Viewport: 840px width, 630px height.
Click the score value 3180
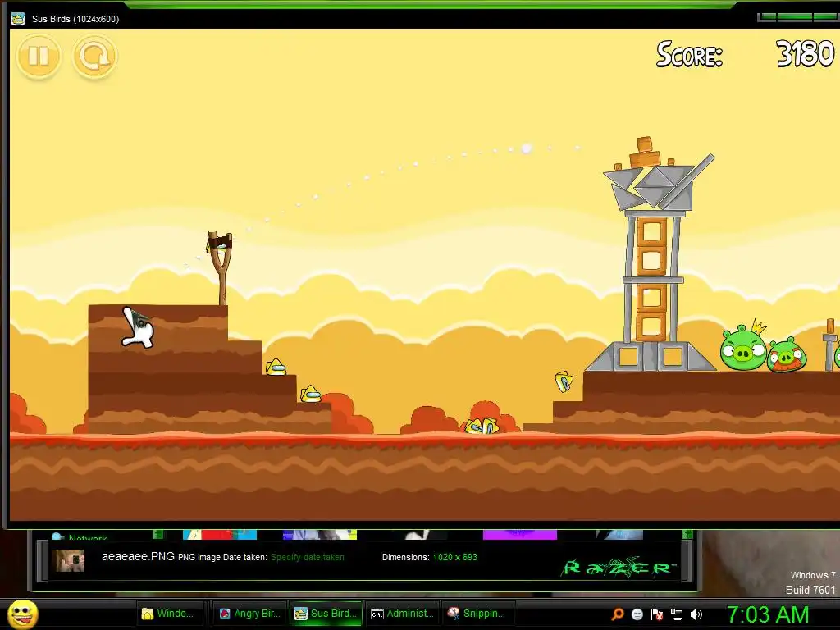coord(806,54)
